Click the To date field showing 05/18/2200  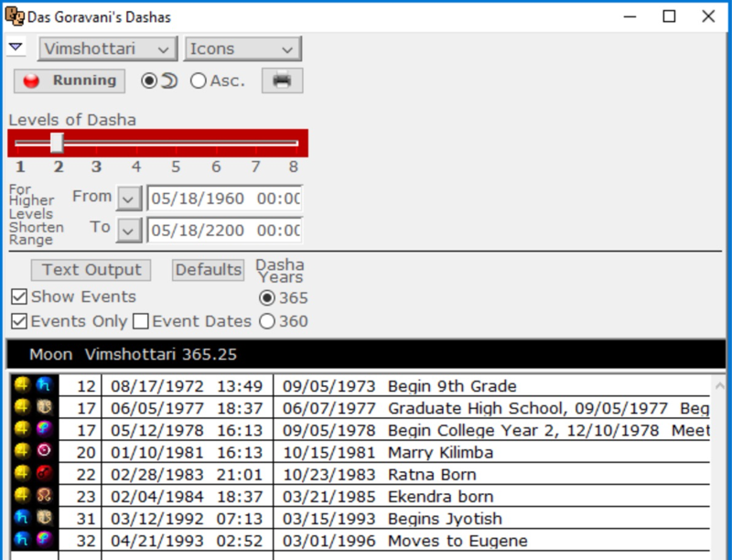click(224, 230)
